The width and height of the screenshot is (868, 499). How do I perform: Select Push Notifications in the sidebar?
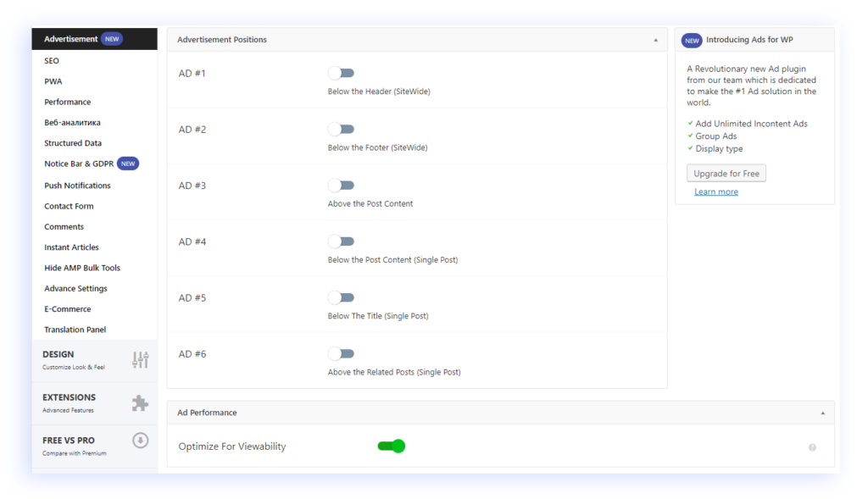[x=77, y=186]
